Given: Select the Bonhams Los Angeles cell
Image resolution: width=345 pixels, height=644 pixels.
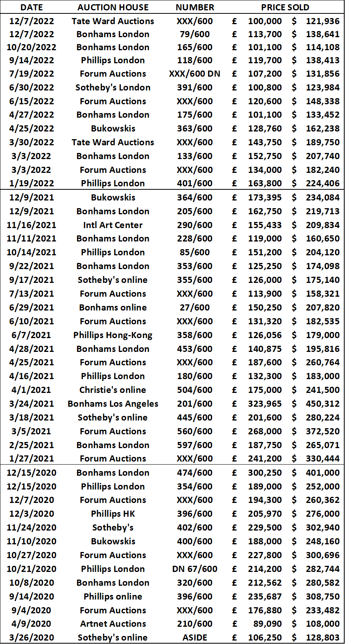Looking at the screenshot, I should click(113, 404).
